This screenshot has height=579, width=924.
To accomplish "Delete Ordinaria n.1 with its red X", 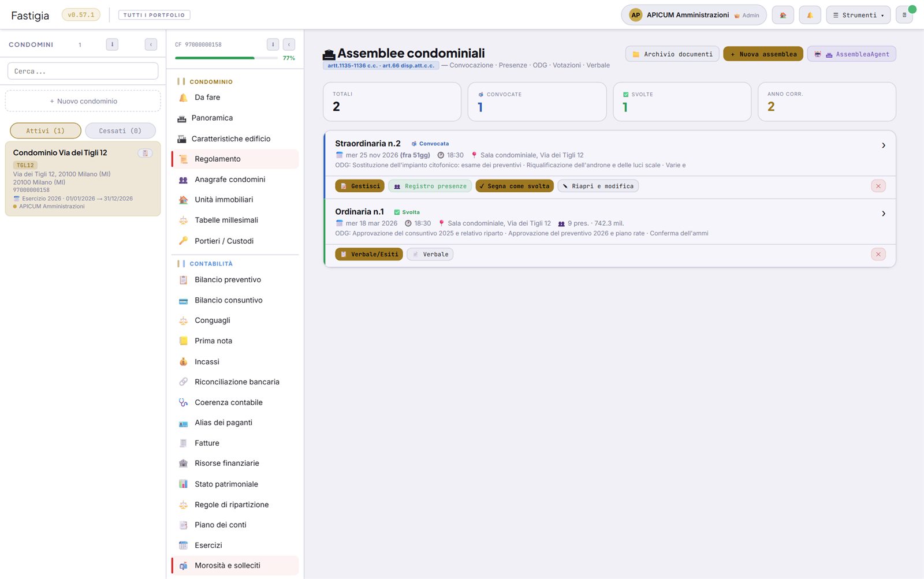I will click(x=878, y=254).
